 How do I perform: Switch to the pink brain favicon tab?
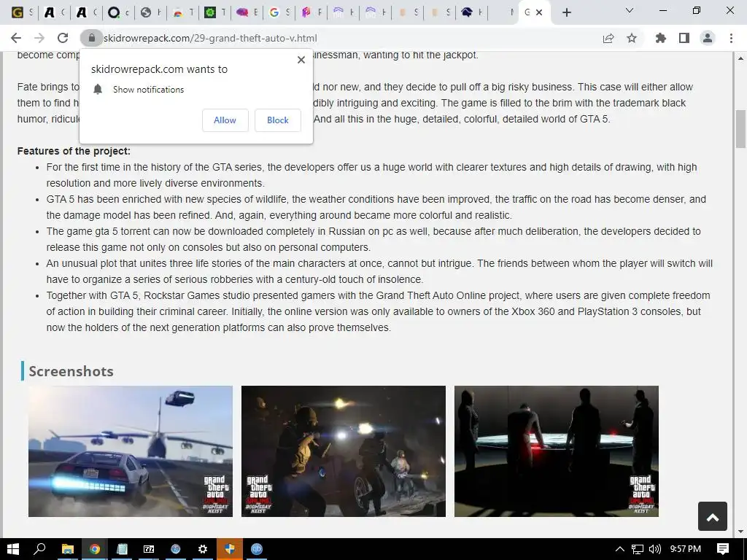[242, 12]
